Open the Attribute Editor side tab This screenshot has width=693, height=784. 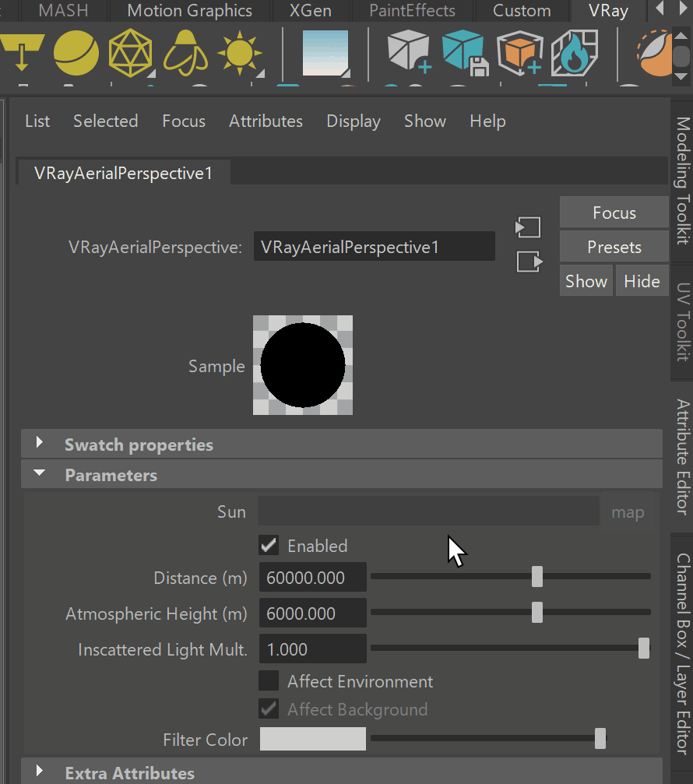[683, 457]
